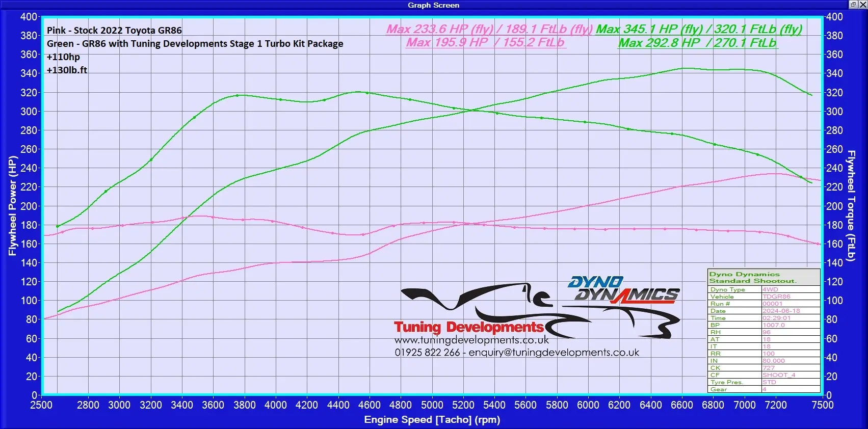Click the pink 'Max 233.6 HP (fly)' readout
This screenshot has height=429, width=868.
[x=489, y=29]
